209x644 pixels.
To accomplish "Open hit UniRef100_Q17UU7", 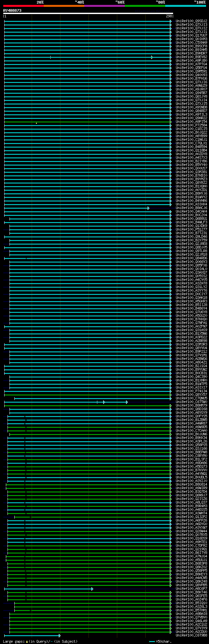I will pos(191,35).
